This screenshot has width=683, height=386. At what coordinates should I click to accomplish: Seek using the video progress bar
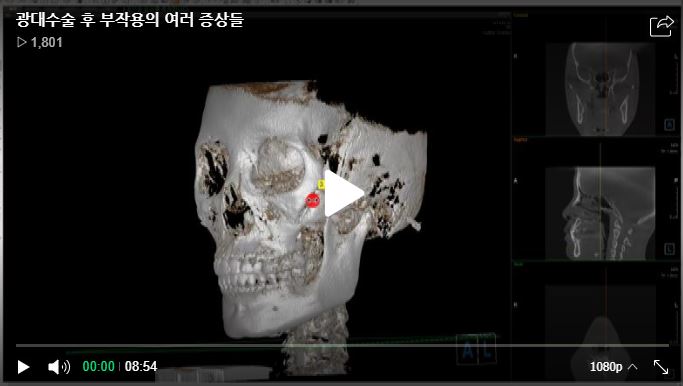click(x=342, y=345)
